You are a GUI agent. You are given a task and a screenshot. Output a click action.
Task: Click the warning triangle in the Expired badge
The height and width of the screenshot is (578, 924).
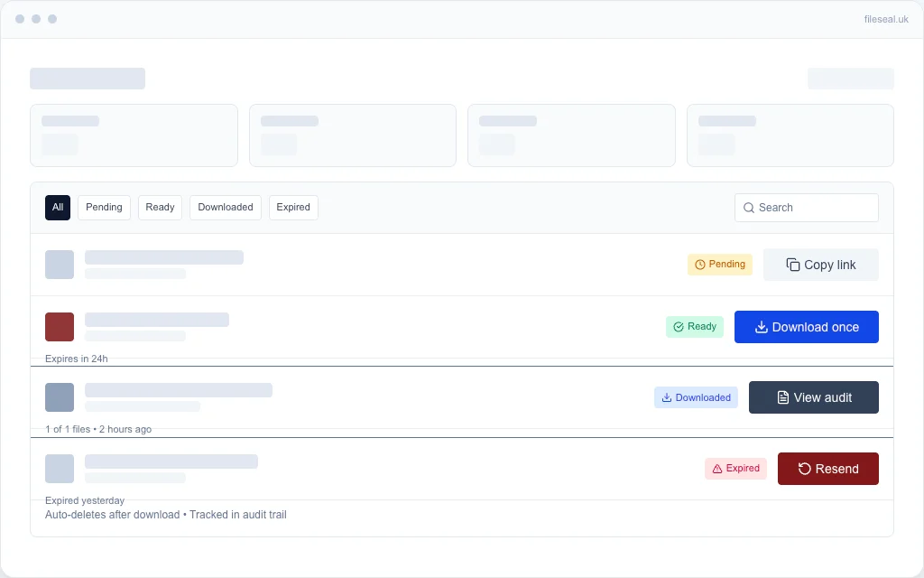coord(717,469)
